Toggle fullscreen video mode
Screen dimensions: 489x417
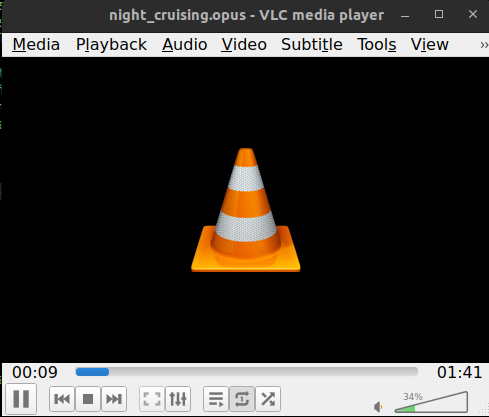coord(152,399)
